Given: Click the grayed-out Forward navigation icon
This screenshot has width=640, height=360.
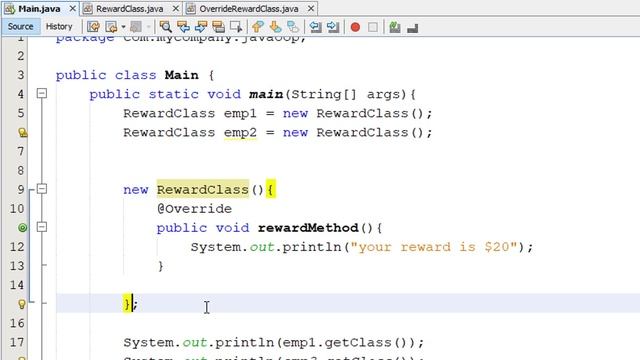Looking at the screenshot, I should 136,27.
